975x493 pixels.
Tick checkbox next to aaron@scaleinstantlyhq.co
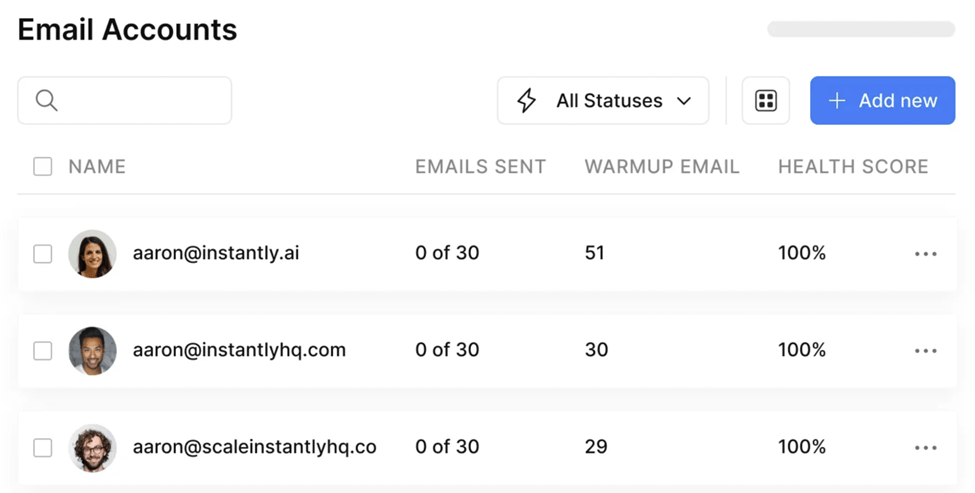click(x=43, y=448)
